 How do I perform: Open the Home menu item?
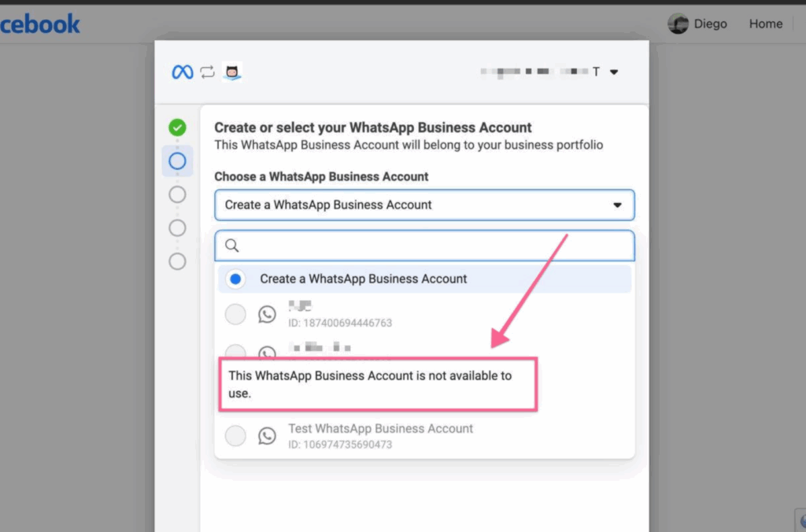pyautogui.click(x=765, y=24)
